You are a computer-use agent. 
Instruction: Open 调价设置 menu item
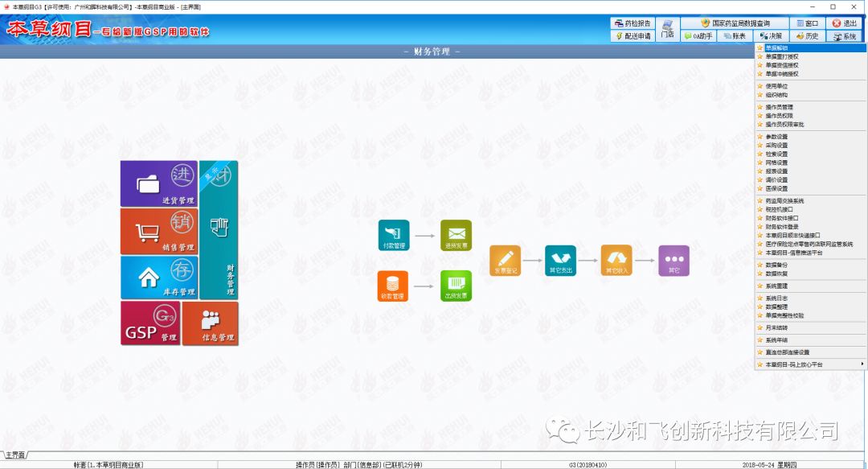(x=810, y=179)
